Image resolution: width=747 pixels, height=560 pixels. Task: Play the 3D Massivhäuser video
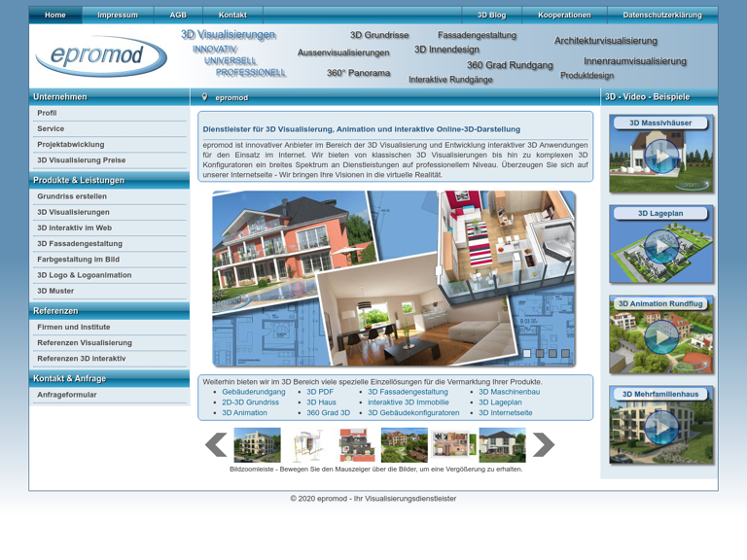[661, 157]
